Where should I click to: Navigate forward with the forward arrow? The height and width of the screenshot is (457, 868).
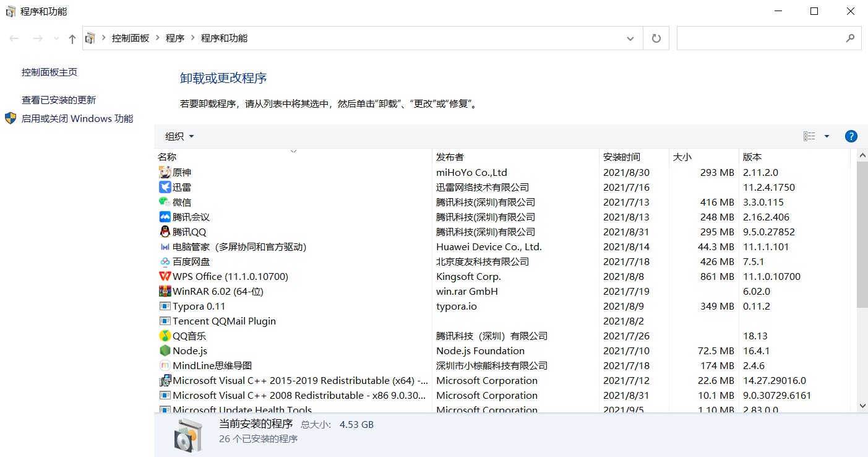[38, 38]
